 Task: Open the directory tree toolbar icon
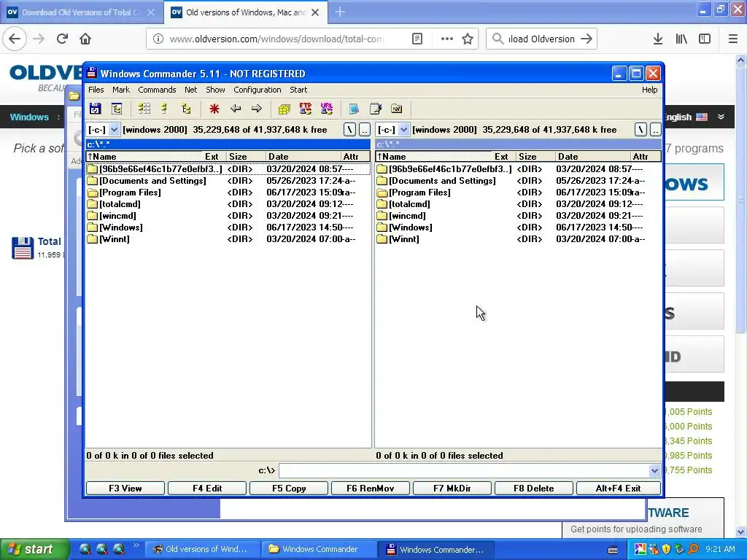click(x=117, y=109)
